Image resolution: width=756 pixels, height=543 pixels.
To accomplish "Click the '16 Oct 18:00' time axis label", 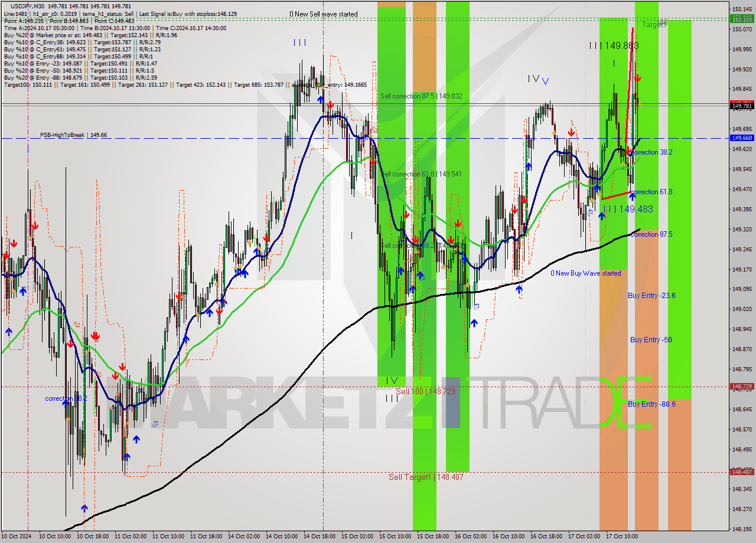I will point(546,537).
